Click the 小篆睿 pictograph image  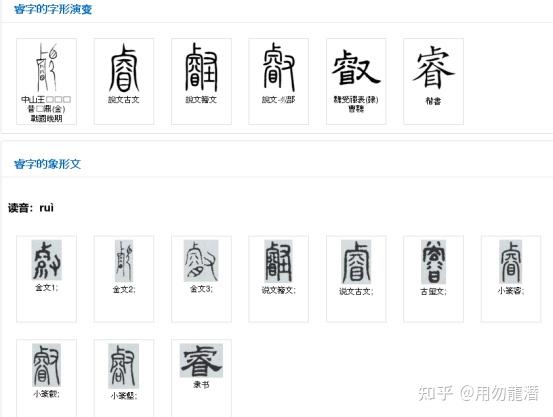(x=510, y=261)
